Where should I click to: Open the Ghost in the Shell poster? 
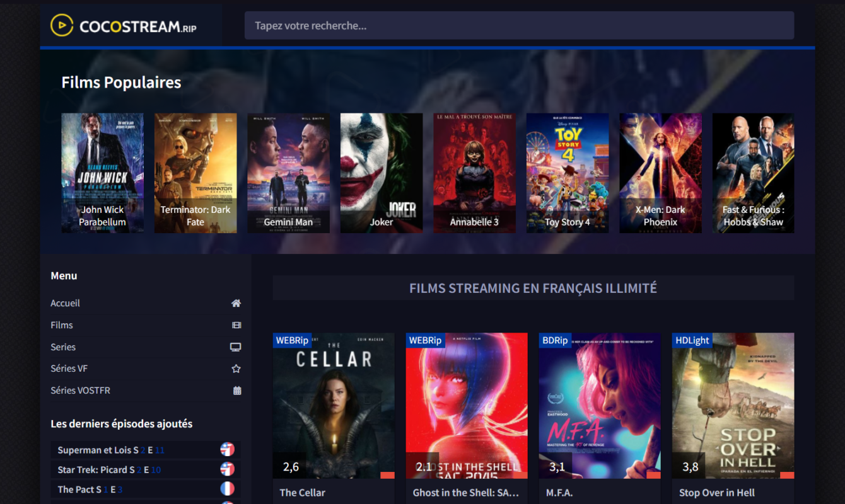467,406
